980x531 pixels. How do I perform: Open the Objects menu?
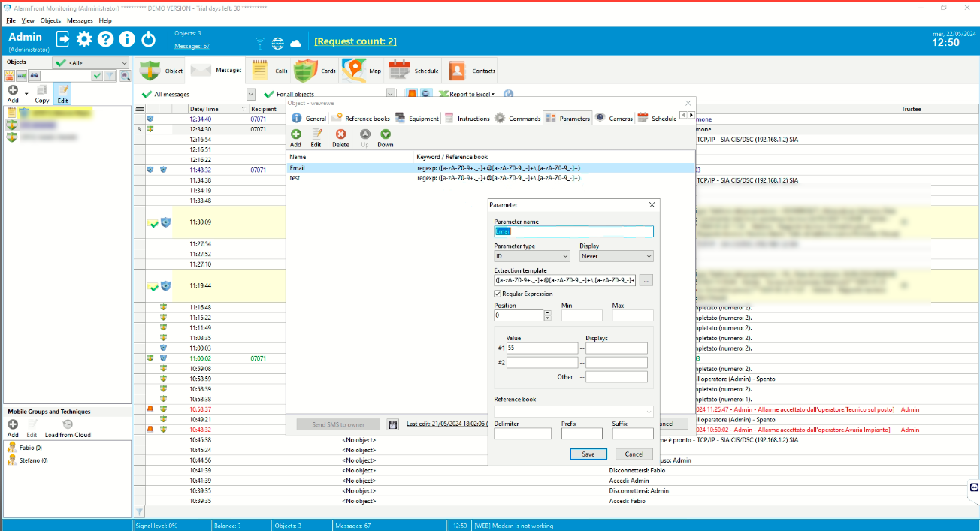click(51, 20)
